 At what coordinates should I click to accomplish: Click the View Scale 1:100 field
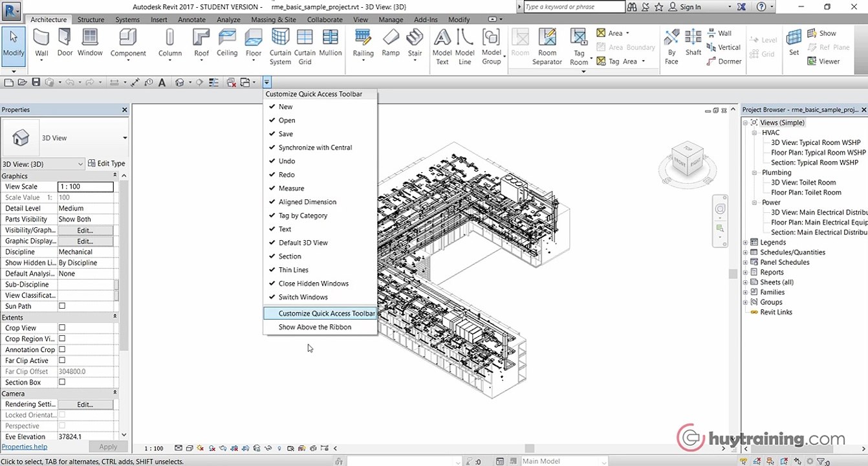click(x=85, y=186)
